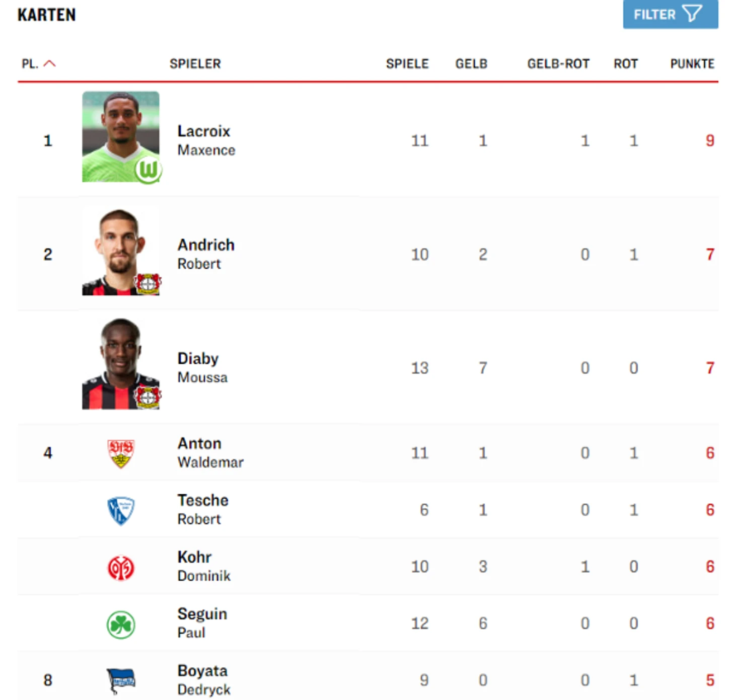Sort table by SPIELE column
Viewport: 735px width, 700px height.
pyautogui.click(x=407, y=64)
